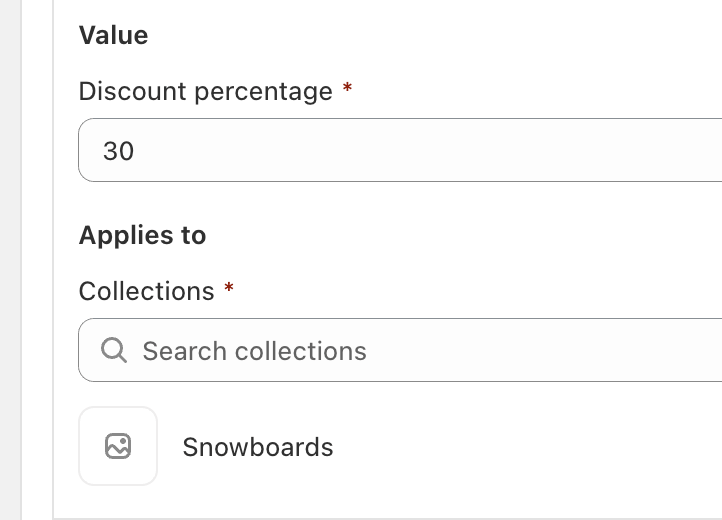
Task: Focus the Discount percentage input field
Action: click(400, 150)
